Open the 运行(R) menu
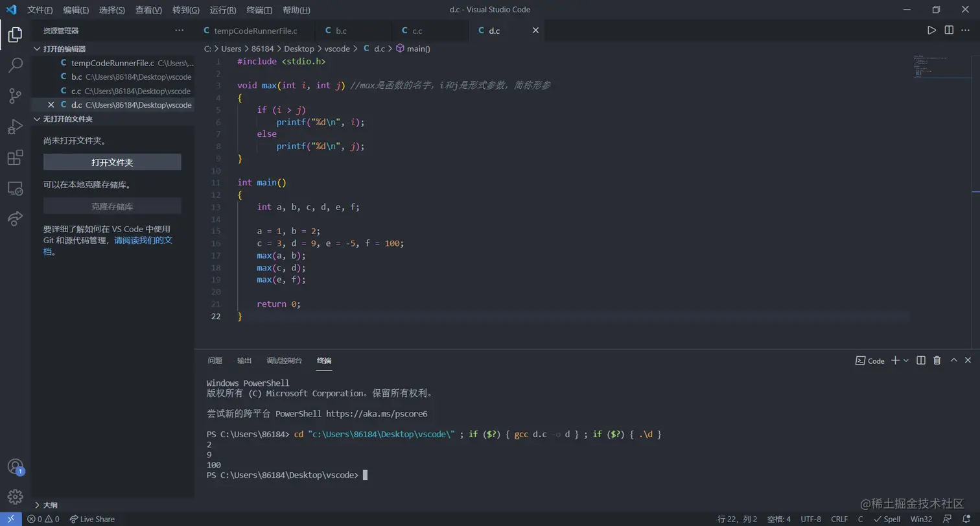The image size is (980, 526). (223, 10)
